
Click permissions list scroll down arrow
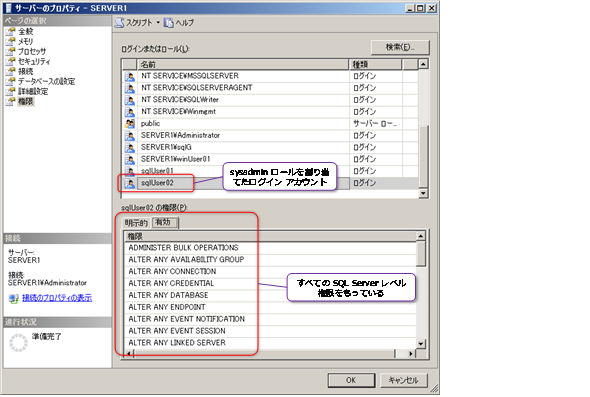coord(421,344)
